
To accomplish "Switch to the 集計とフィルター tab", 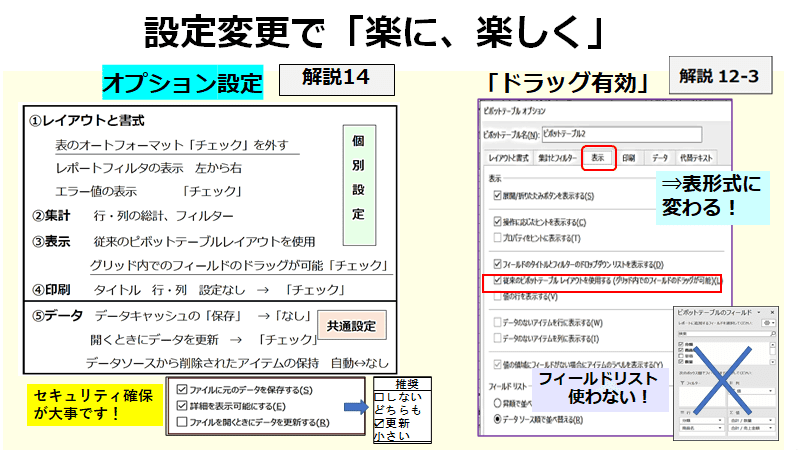I will coord(557,158).
